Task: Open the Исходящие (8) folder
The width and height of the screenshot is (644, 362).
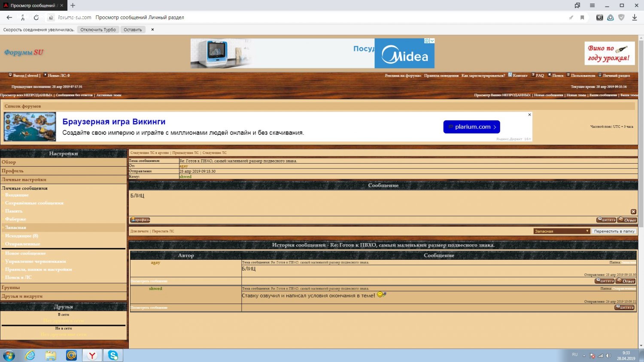Action: (21, 236)
